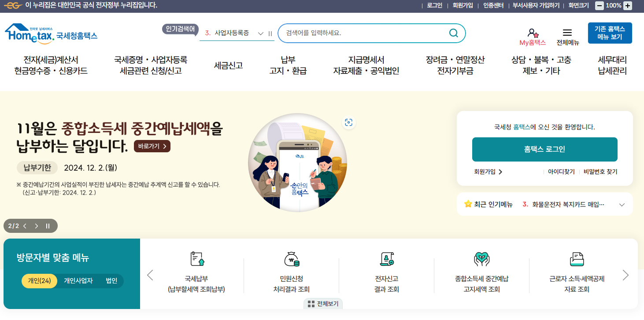The width and height of the screenshot is (644, 320).
Task: Click 기존 홈택스 메뉴 보기 button
Action: pos(610,33)
